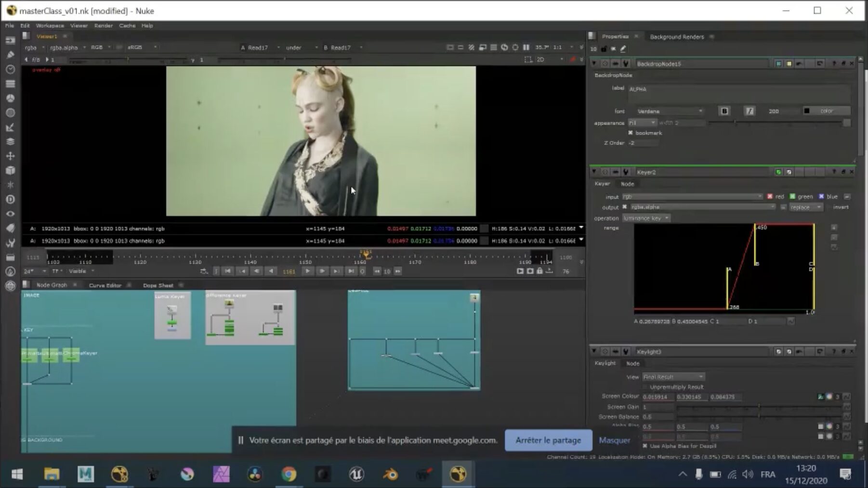Click the Arrêter le partage button
Screen dimensions: 868x488
pos(548,440)
